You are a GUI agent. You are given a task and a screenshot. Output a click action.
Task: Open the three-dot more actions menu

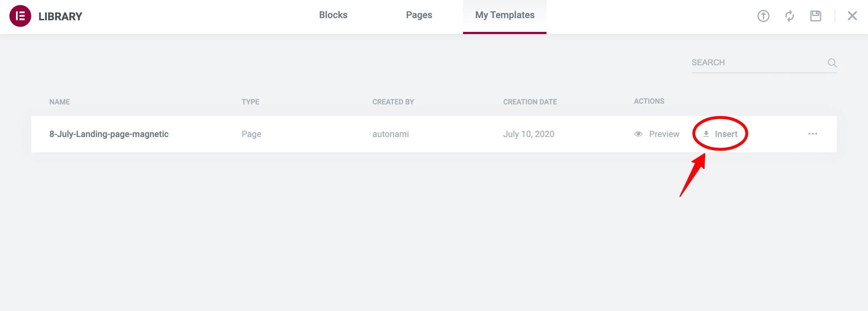pyautogui.click(x=812, y=134)
